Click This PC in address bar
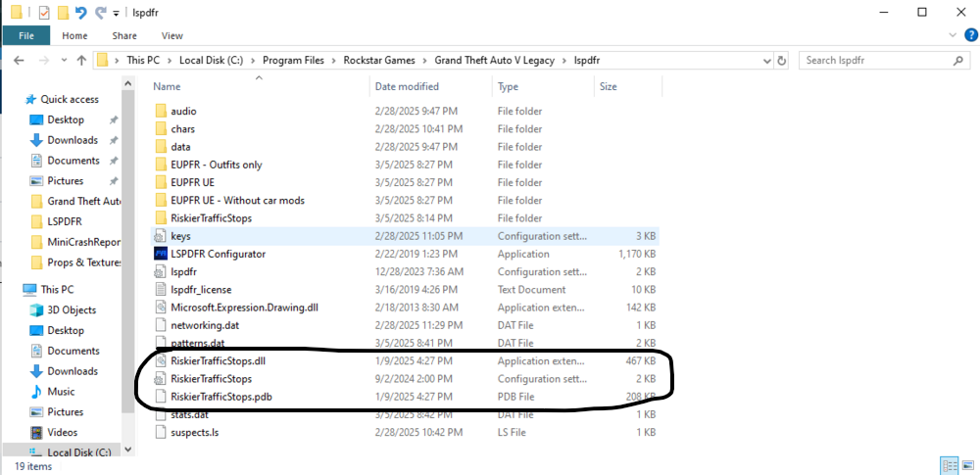The height and width of the screenshot is (475, 980). (x=143, y=61)
